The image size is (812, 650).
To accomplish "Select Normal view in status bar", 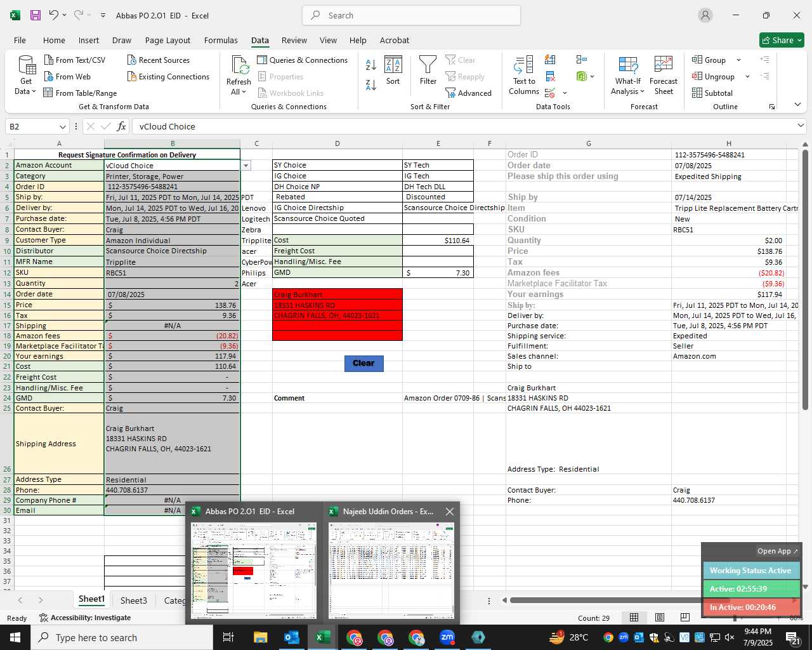I will [x=634, y=618].
